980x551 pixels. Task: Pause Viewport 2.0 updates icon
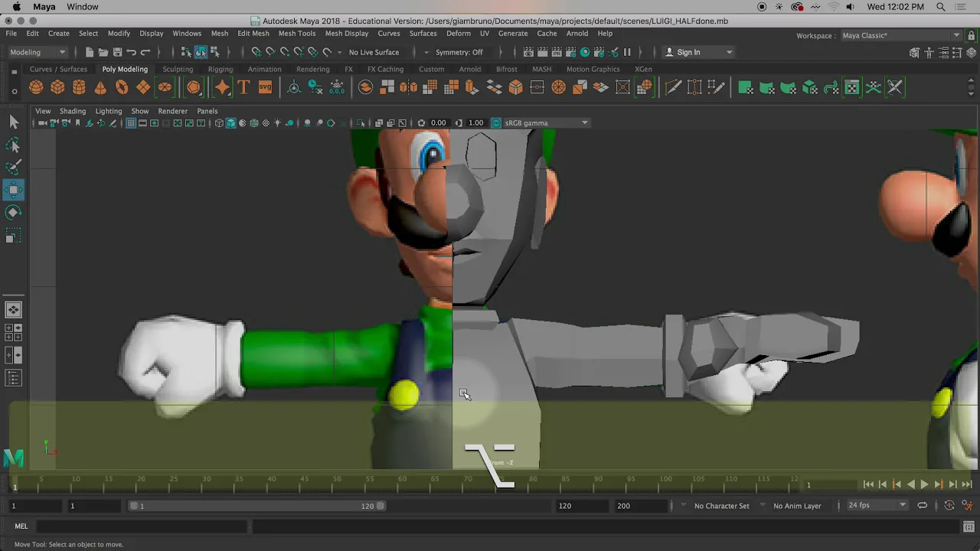627,52
